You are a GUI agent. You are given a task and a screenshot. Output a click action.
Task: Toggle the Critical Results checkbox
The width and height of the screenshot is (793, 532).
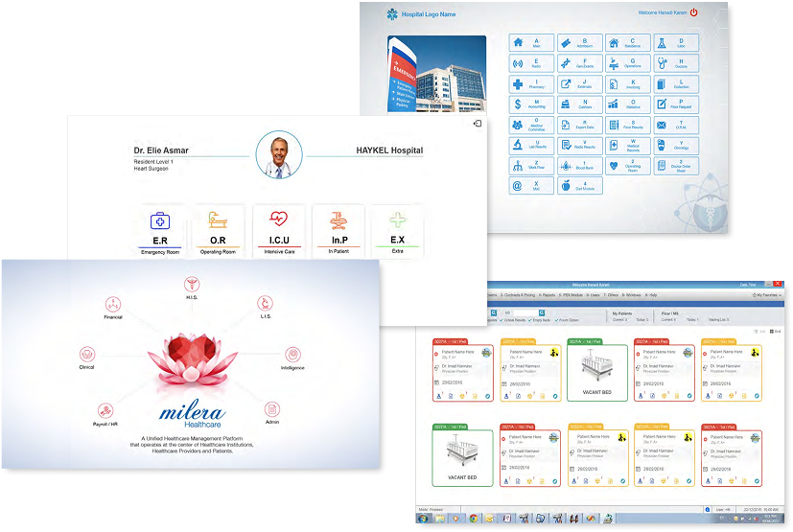(x=501, y=320)
